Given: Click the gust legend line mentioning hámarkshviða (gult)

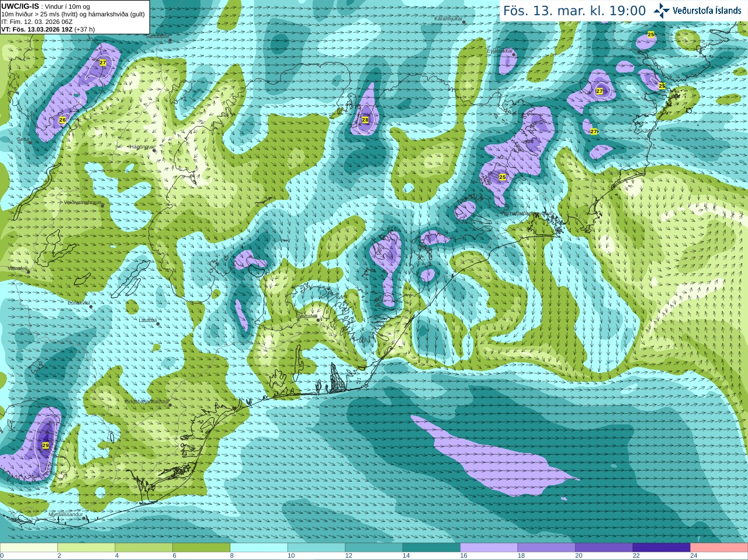Looking at the screenshot, I should coord(73,14).
